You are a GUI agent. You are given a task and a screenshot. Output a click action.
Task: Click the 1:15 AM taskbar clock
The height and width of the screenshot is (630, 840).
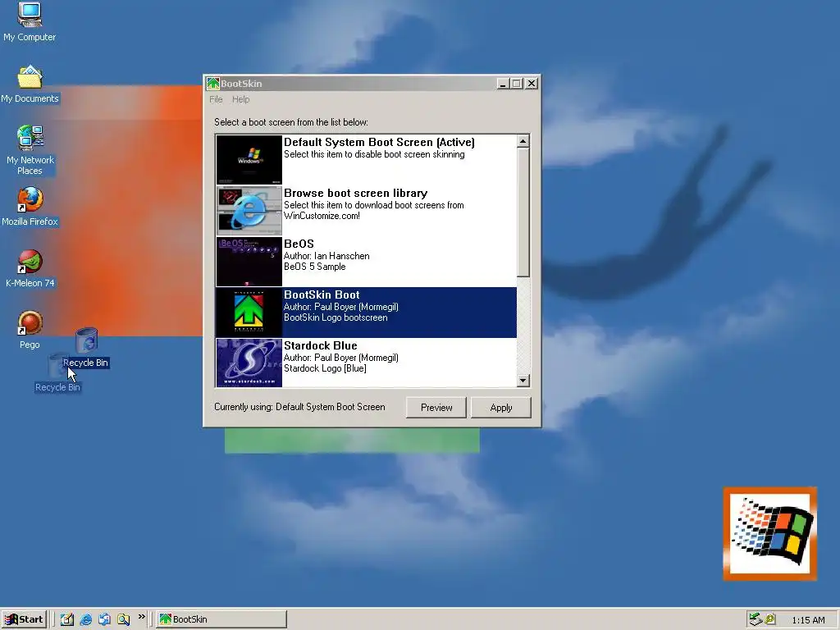pos(808,620)
